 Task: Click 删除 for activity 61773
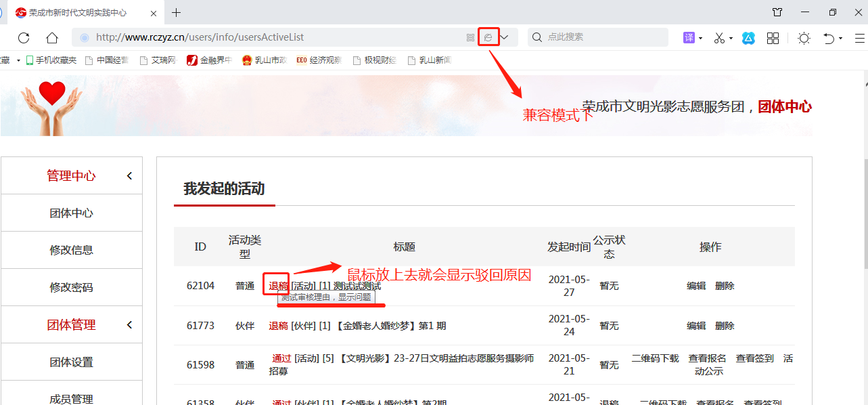click(x=725, y=326)
